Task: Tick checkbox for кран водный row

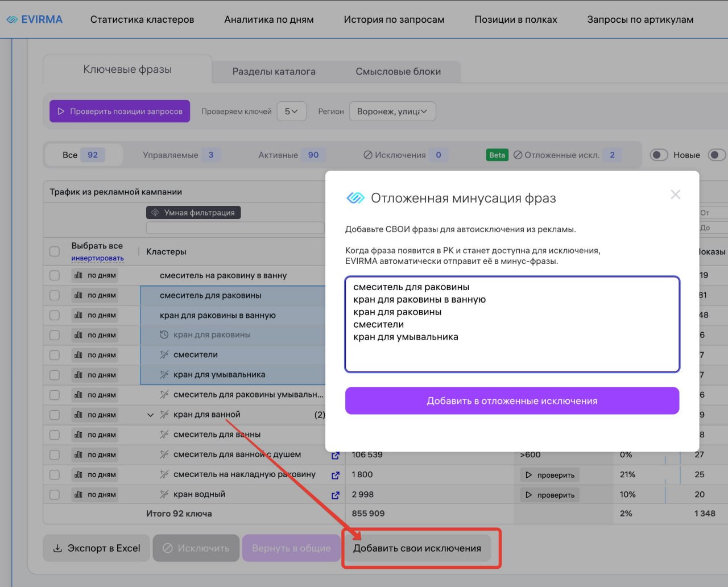Action: (x=55, y=494)
